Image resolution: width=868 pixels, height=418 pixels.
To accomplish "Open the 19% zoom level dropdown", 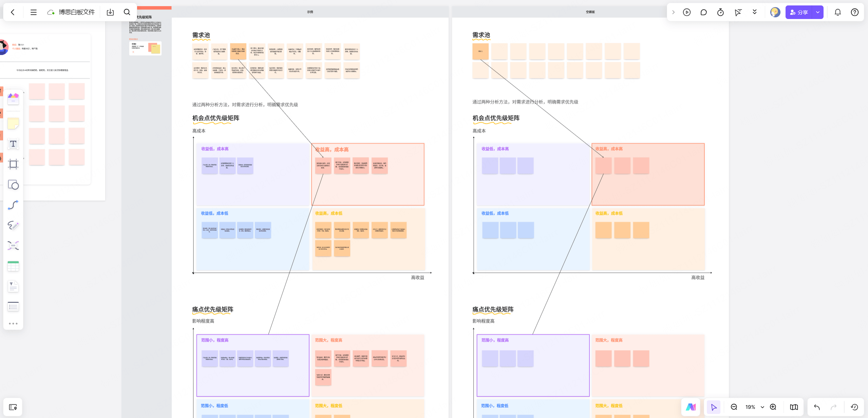I will coord(762,407).
